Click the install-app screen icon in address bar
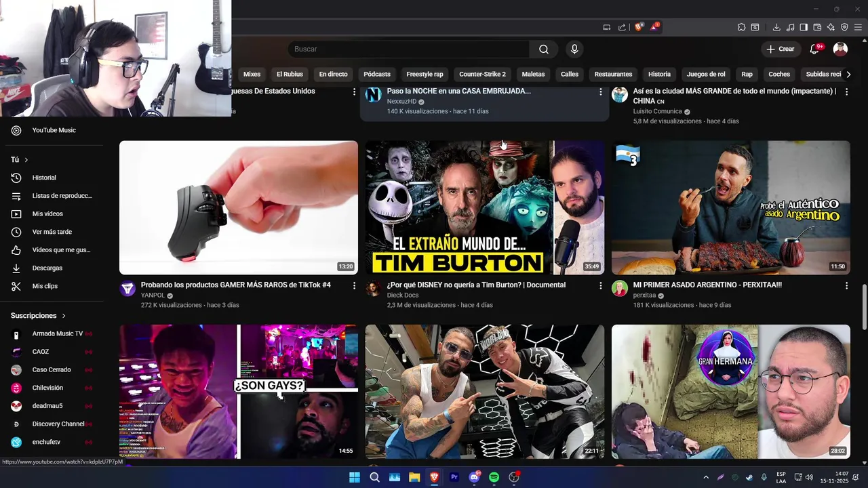The width and height of the screenshot is (868, 488). coord(607,27)
